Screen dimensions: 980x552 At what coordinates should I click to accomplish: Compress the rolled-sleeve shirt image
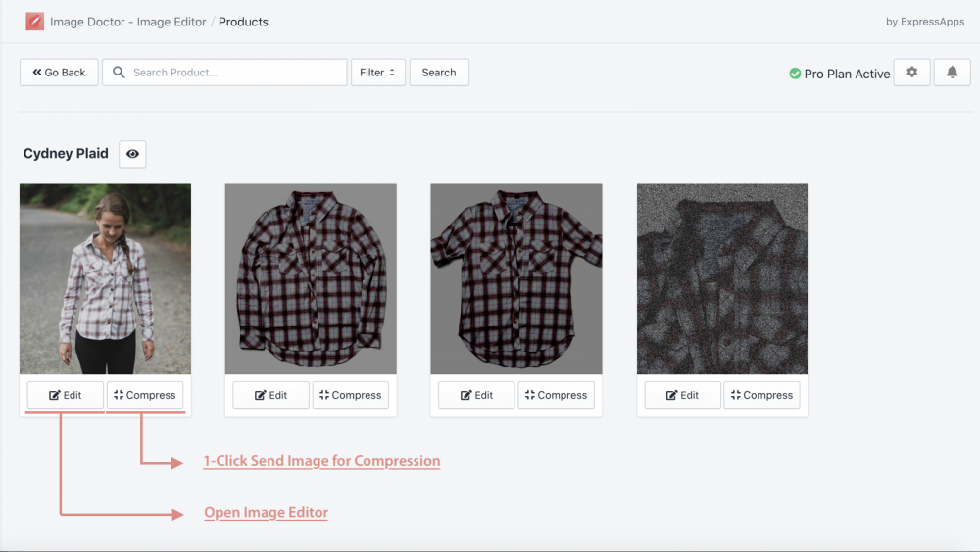pyautogui.click(x=557, y=395)
